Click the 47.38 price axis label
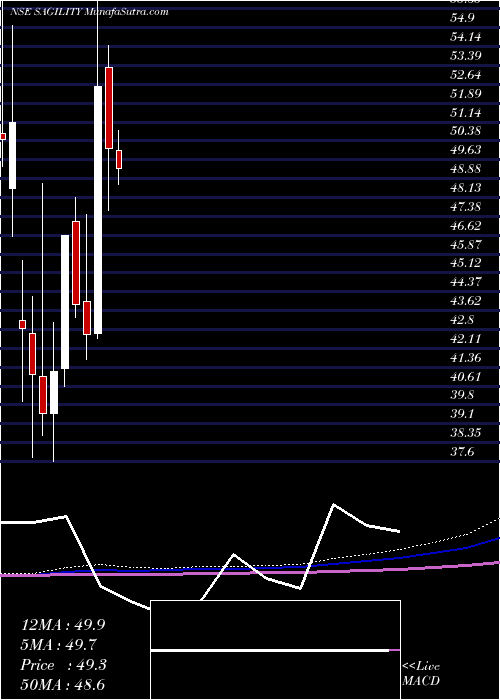The image size is (500, 700). coord(466,207)
